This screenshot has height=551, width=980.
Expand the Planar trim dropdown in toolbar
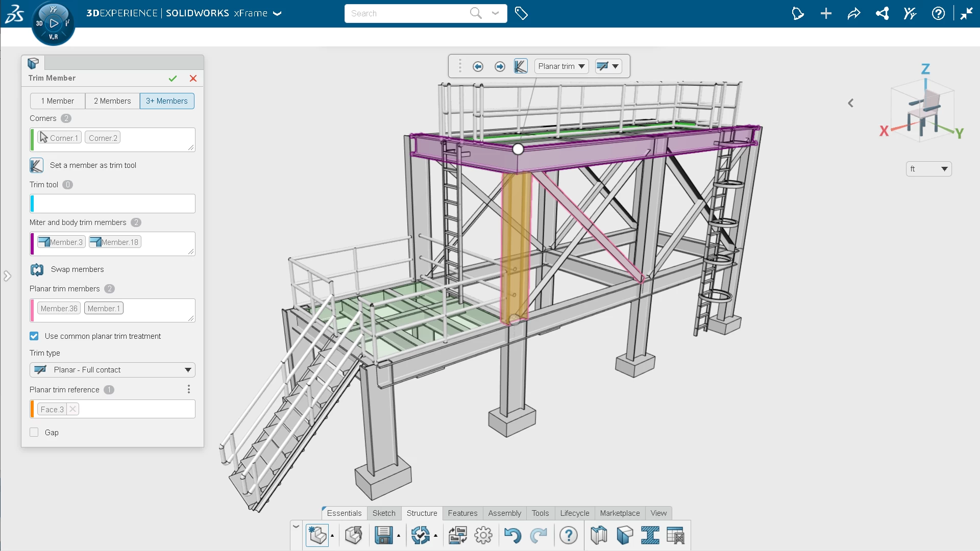coord(580,66)
